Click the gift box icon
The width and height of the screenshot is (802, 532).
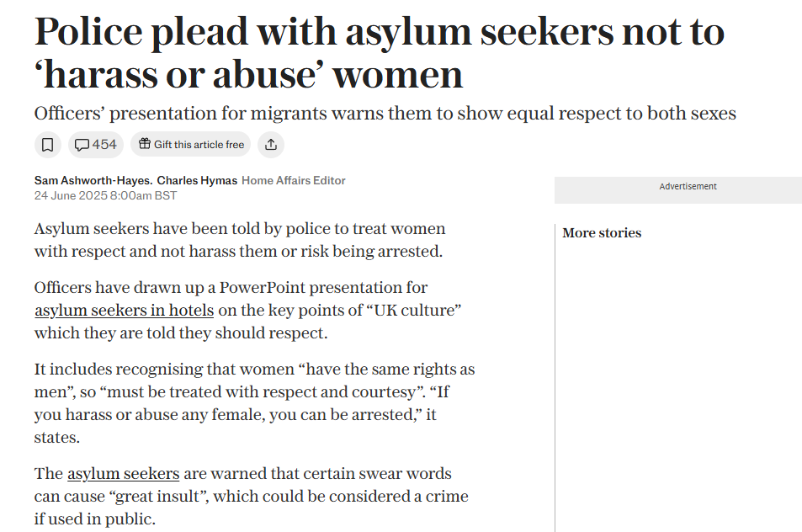coord(145,145)
